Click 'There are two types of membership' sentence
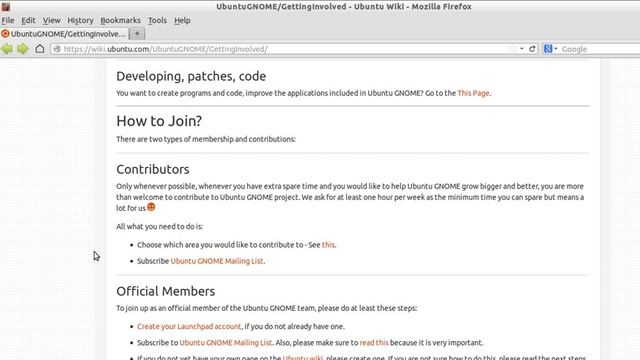640x360 pixels. coord(206,139)
